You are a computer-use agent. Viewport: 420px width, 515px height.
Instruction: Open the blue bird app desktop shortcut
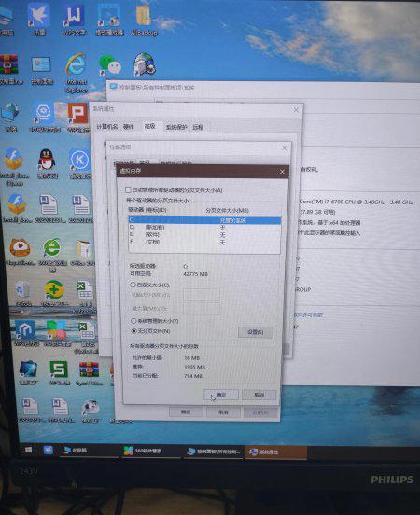point(39,19)
